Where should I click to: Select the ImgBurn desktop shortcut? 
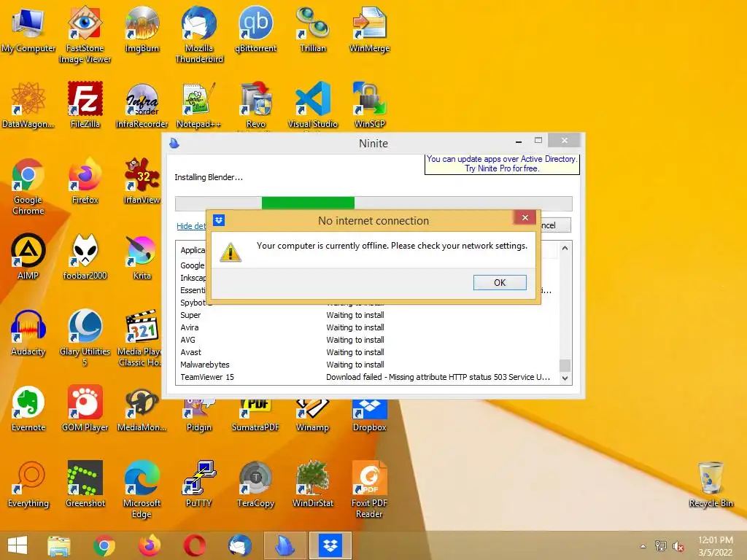pos(142,29)
